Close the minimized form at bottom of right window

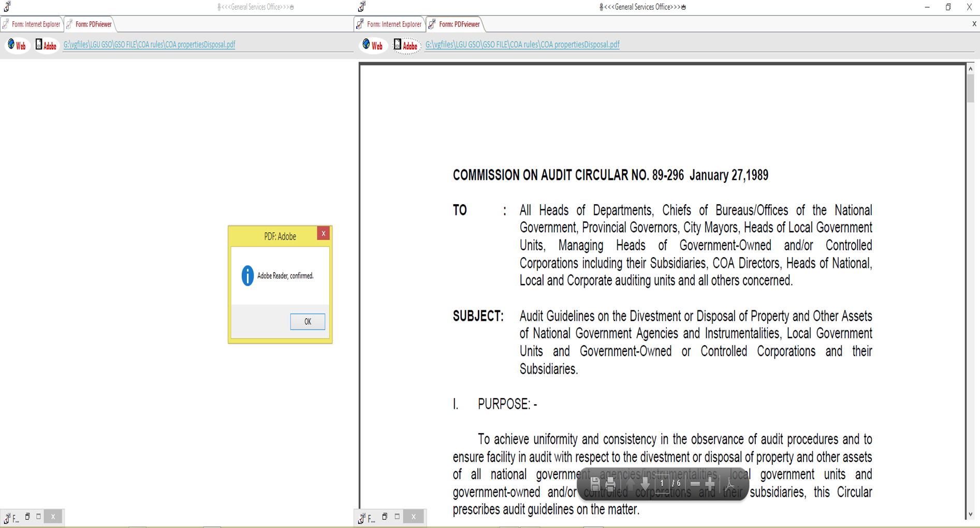pos(413,517)
